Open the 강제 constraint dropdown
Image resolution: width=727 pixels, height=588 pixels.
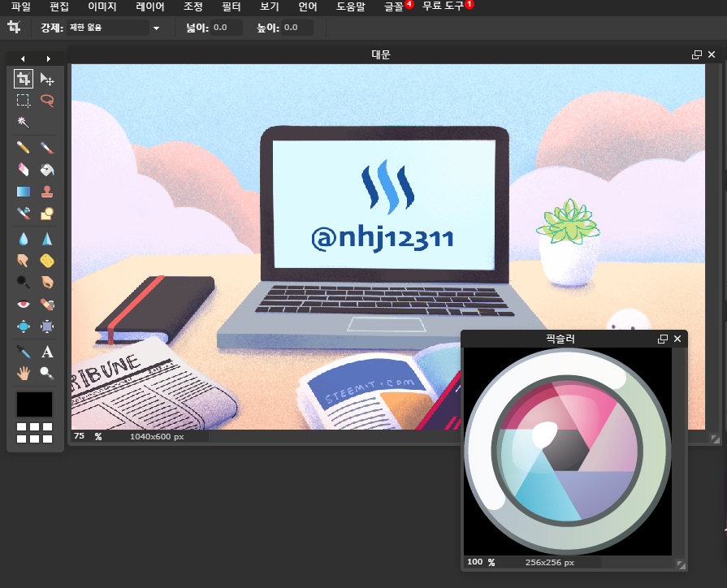114,28
